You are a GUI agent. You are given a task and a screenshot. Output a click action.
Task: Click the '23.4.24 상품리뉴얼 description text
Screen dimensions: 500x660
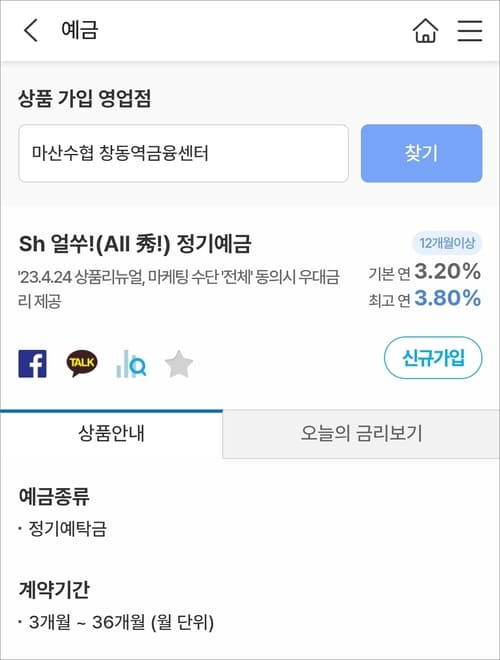coord(179,289)
